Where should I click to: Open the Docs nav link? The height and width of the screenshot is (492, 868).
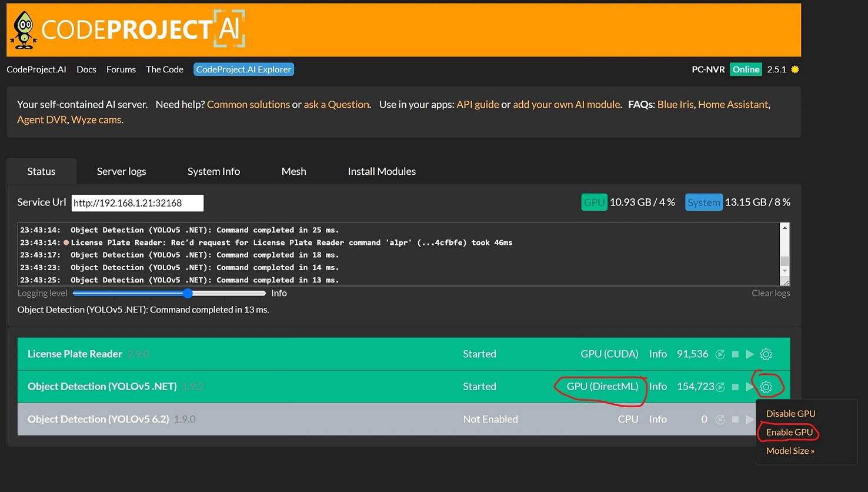(86, 69)
